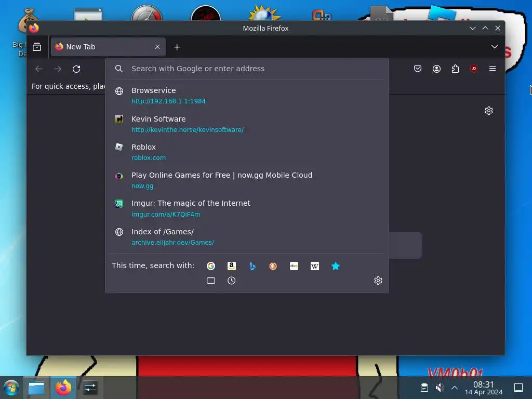This screenshot has height=399, width=532.
Task: Open the now.gg address
Action: 142,186
